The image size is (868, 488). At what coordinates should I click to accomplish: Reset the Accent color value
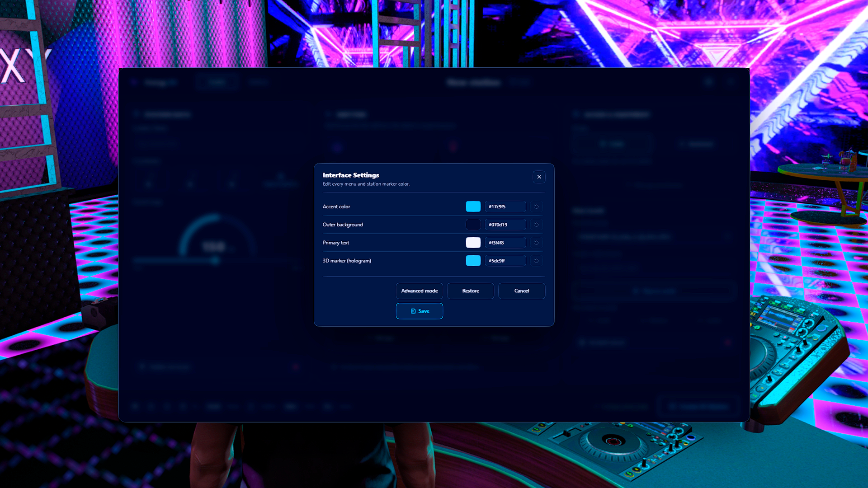click(x=536, y=206)
